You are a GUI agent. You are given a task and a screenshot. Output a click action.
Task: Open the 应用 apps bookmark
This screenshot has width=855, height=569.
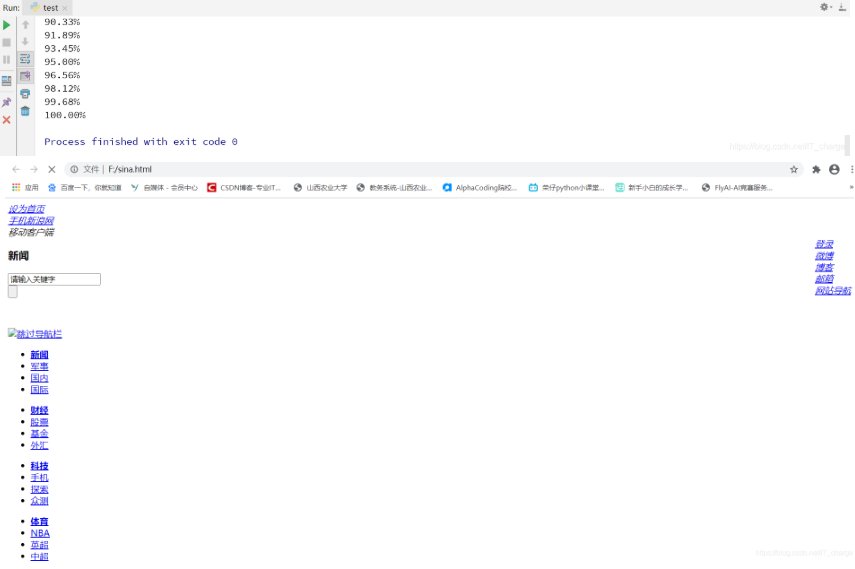pos(25,188)
